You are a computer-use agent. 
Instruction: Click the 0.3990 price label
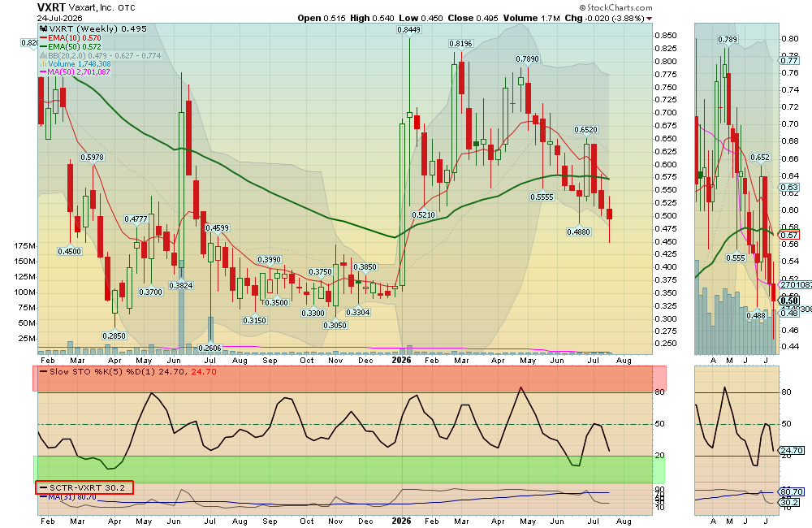click(270, 260)
